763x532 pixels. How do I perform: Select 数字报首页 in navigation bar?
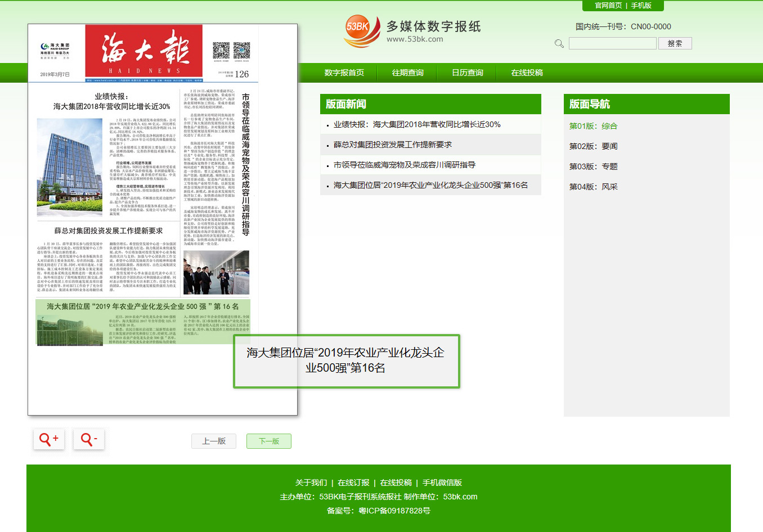click(x=344, y=73)
